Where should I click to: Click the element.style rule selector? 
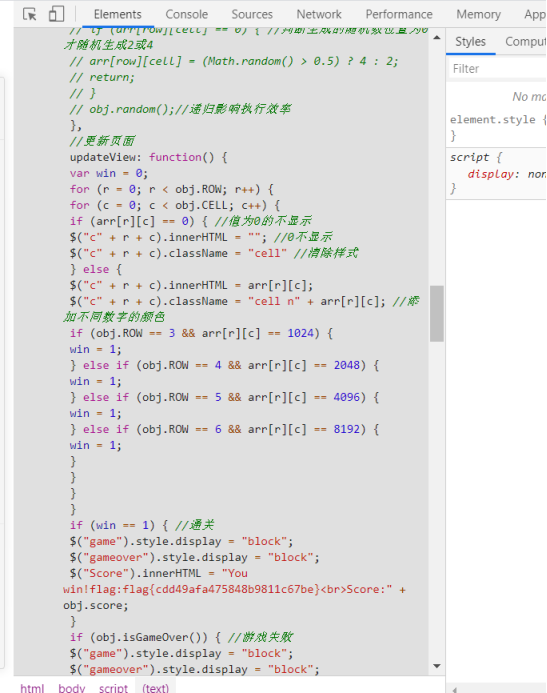[492, 120]
